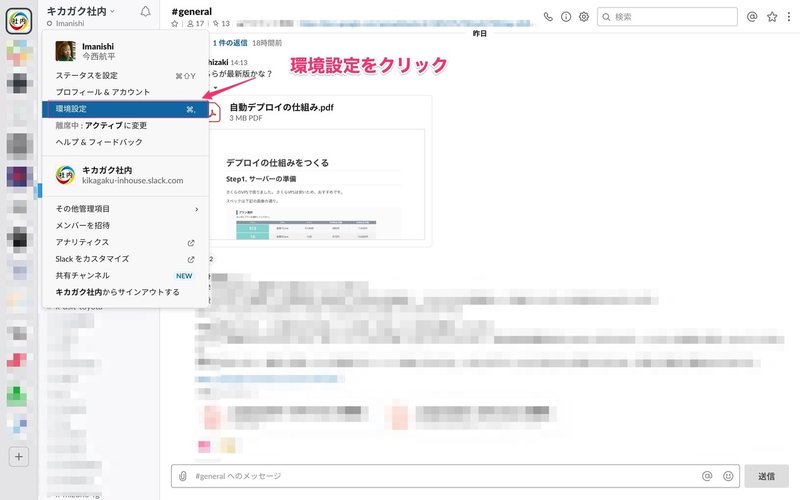Switch status to アクティブに変更
800x500 pixels.
(x=125, y=126)
